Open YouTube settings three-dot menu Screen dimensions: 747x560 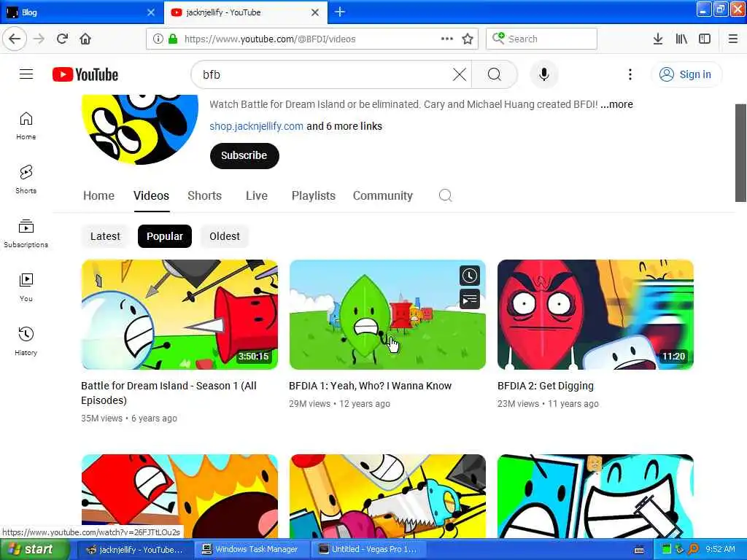click(630, 74)
